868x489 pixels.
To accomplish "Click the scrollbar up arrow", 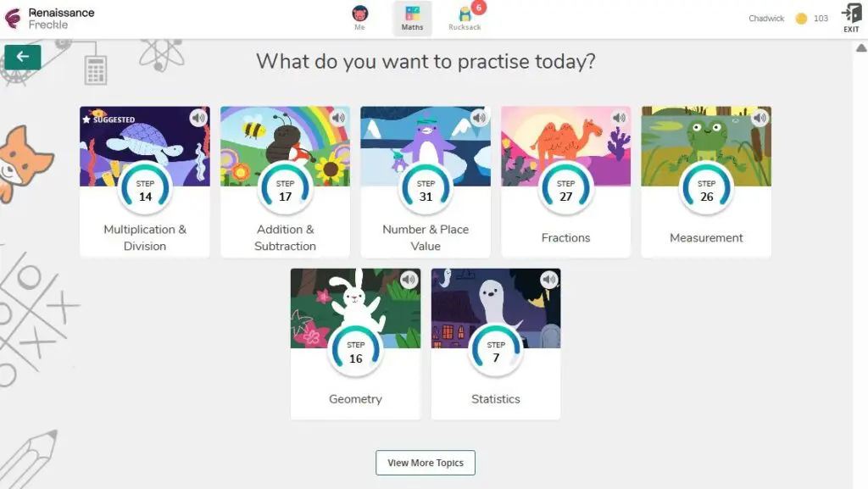I will coord(861,47).
